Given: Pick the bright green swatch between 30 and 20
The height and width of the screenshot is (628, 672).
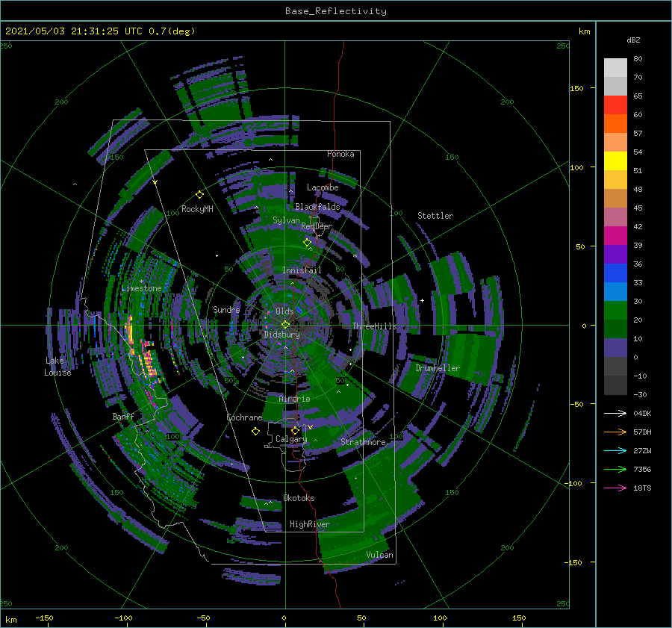Looking at the screenshot, I should tap(615, 311).
